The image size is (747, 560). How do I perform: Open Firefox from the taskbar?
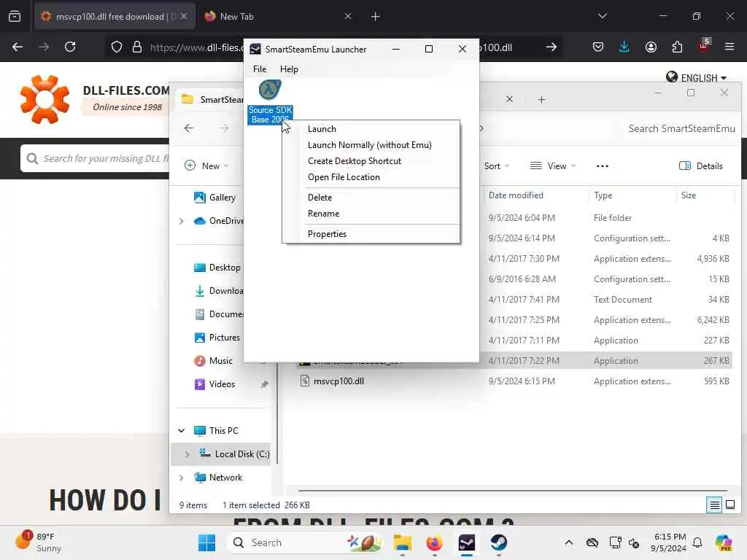click(435, 542)
